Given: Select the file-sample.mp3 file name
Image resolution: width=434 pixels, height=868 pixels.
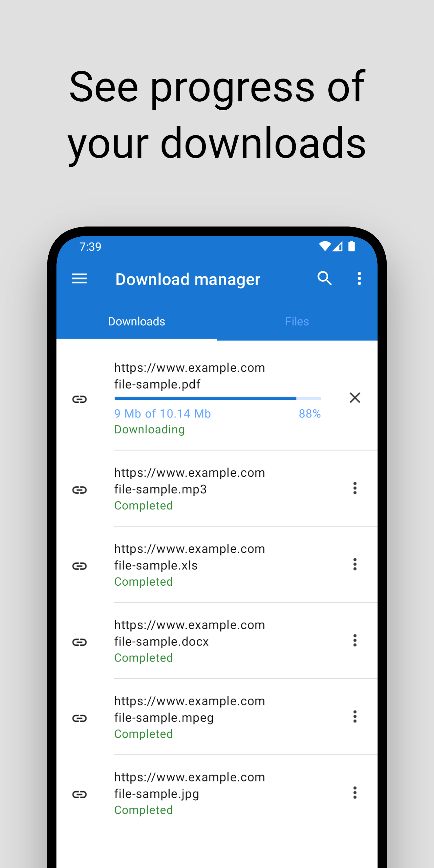Looking at the screenshot, I should tap(160, 490).
